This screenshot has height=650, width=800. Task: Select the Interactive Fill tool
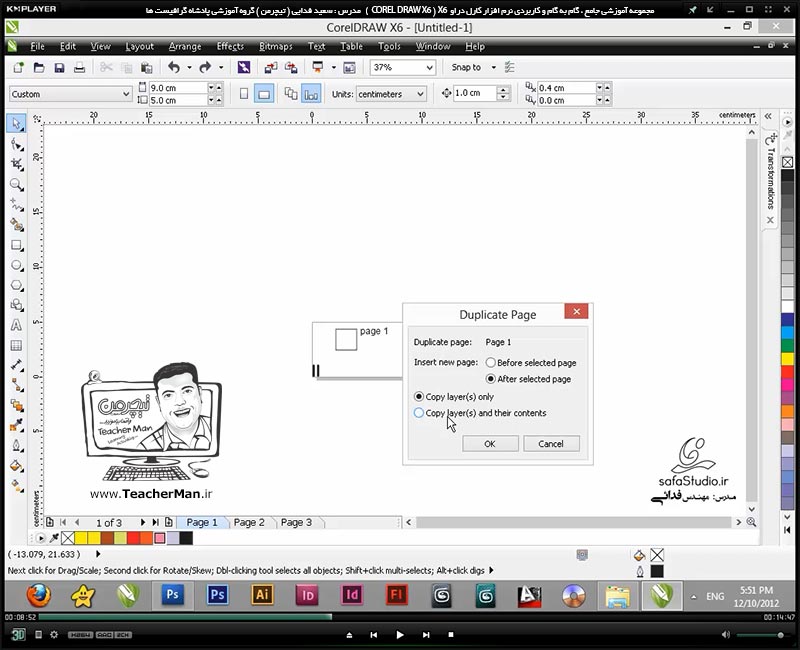point(16,486)
